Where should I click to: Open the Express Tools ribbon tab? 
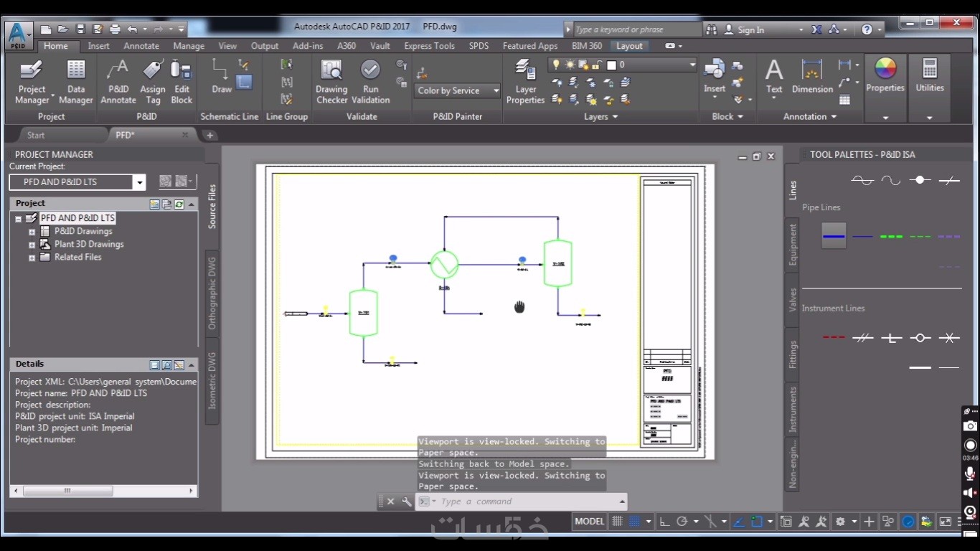(429, 46)
